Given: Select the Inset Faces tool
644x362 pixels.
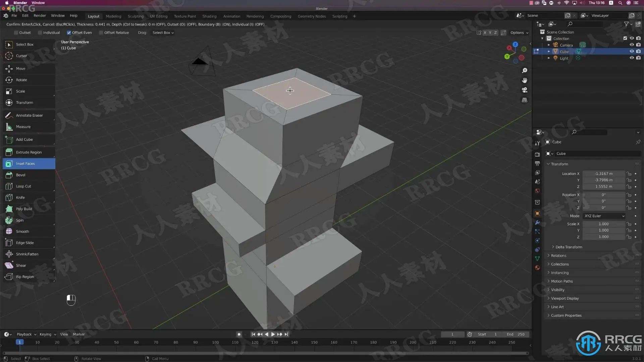Looking at the screenshot, I should point(29,164).
